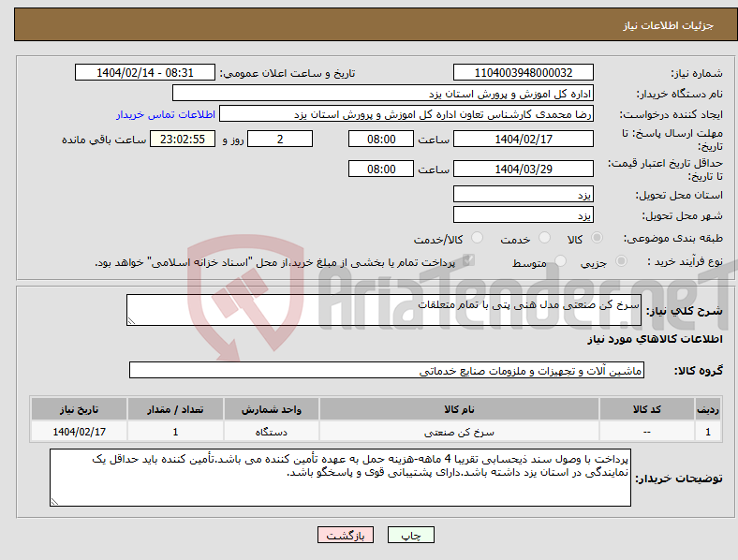Click the شرح کلی نیاز description textarea
Image resolution: width=738 pixels, height=560 pixels.
coord(384,310)
